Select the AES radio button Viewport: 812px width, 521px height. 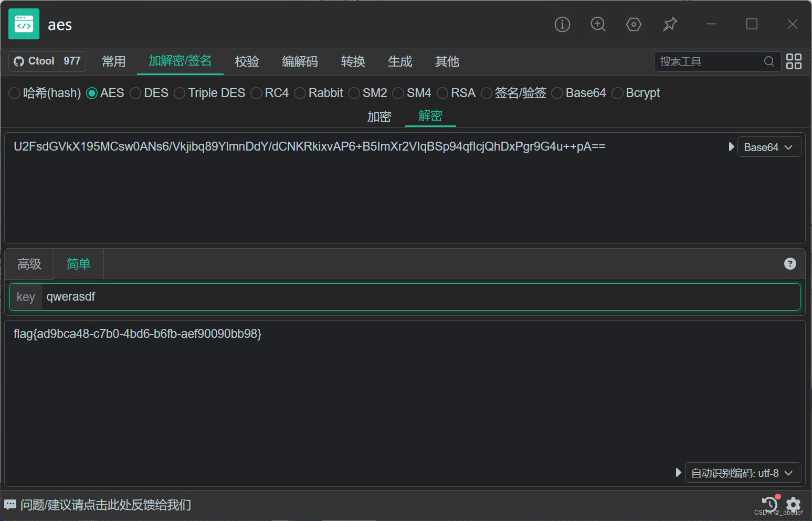click(x=92, y=93)
